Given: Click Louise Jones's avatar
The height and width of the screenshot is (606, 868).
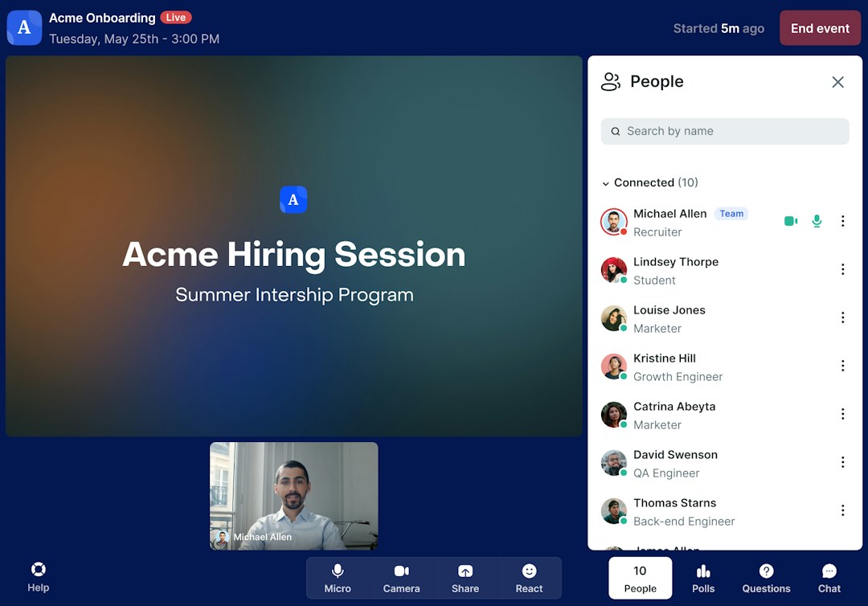Looking at the screenshot, I should point(614,318).
